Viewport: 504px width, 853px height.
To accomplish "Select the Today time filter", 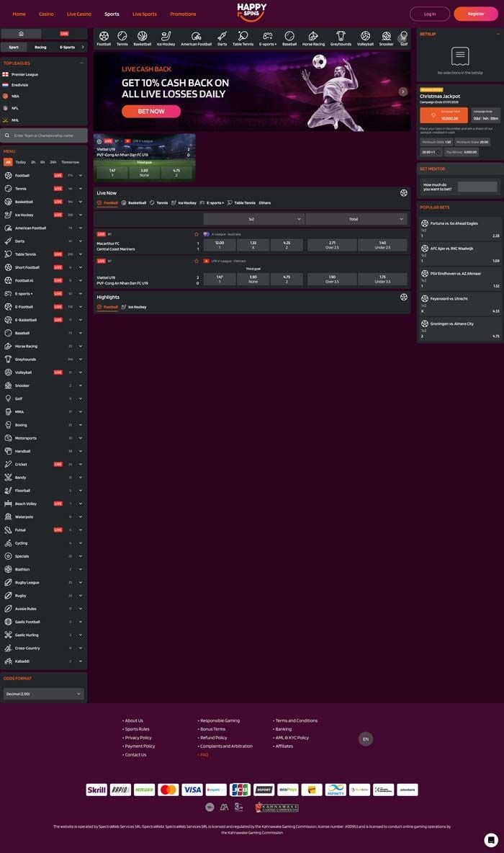I will coord(21,162).
